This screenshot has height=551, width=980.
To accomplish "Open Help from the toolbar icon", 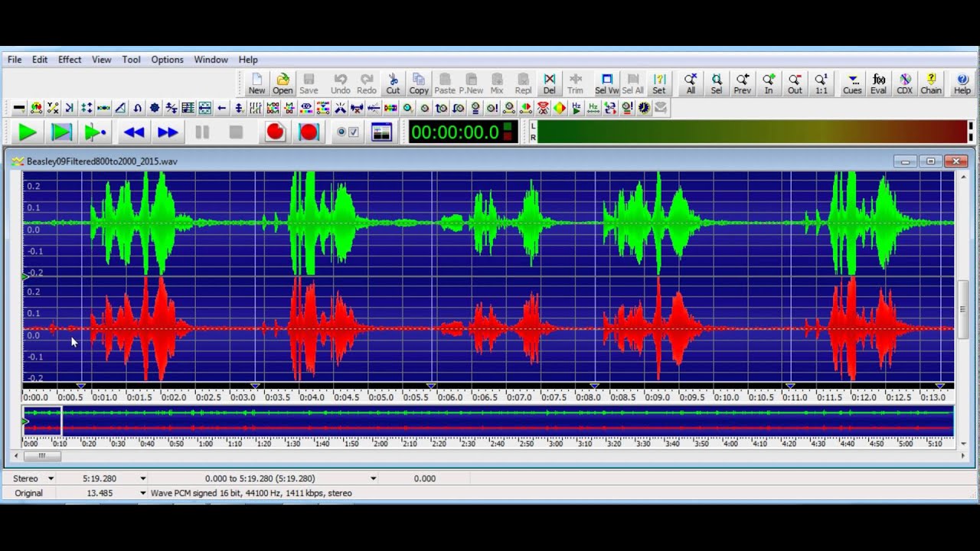I will click(x=962, y=84).
